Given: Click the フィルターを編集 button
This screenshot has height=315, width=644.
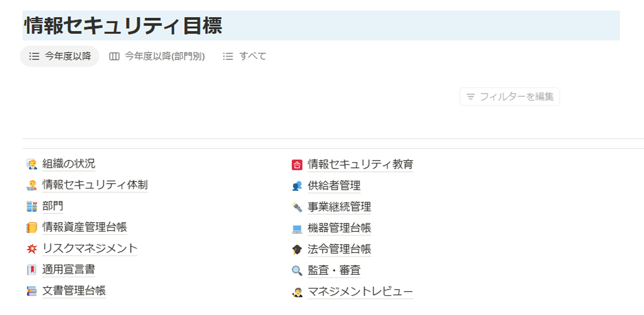Looking at the screenshot, I should (x=510, y=97).
